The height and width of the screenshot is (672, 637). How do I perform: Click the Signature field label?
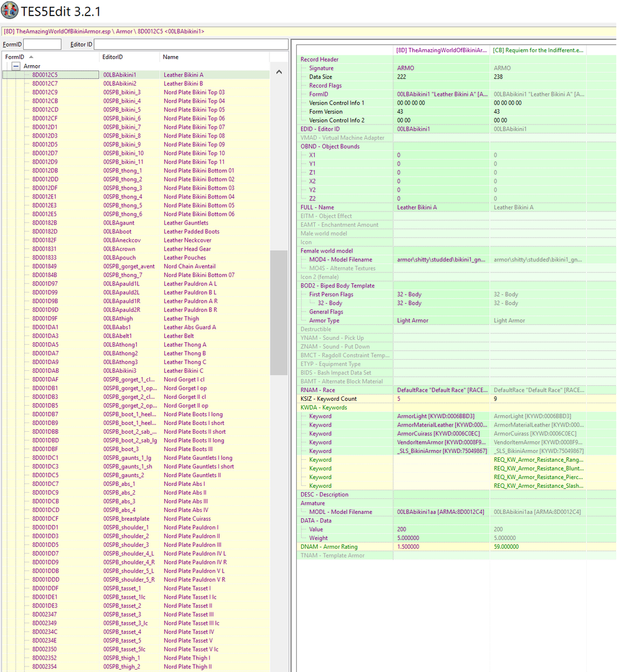[321, 68]
